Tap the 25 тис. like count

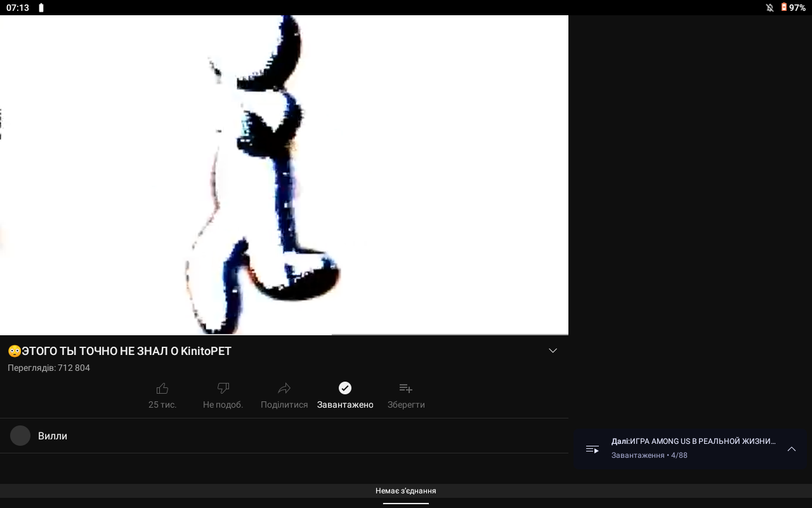click(x=162, y=404)
